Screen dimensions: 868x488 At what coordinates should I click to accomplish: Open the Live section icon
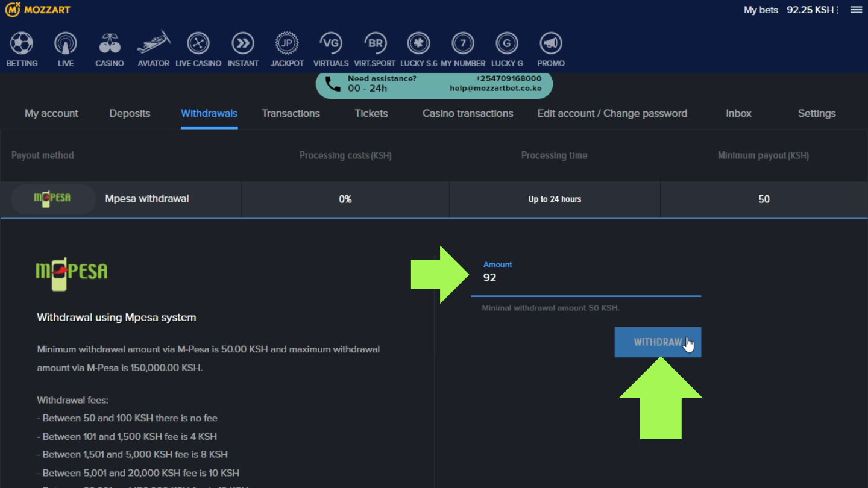(66, 44)
